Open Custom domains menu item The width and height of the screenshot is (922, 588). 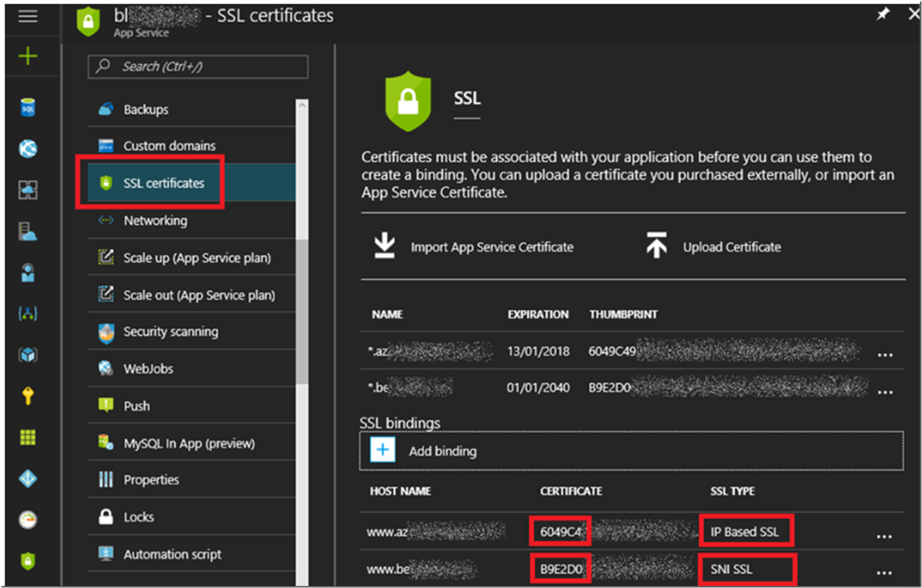[x=192, y=145]
